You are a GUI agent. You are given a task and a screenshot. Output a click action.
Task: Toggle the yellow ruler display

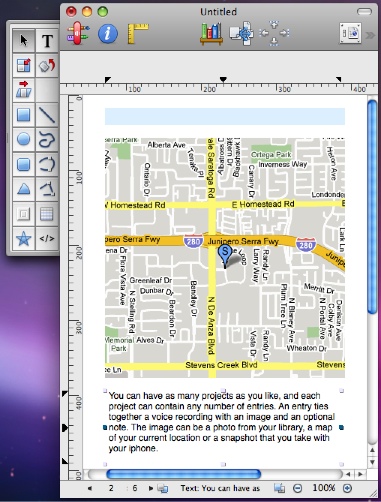point(138,33)
